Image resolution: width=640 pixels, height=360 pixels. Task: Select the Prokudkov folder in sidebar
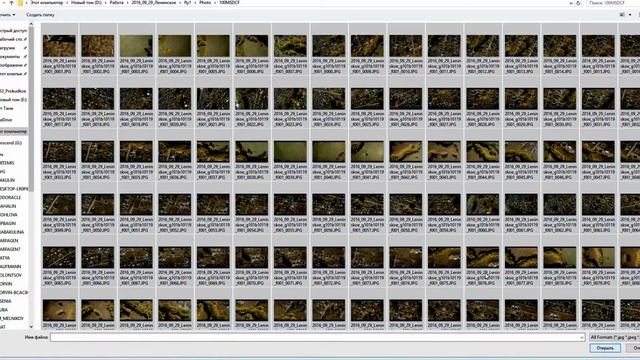coord(13,91)
